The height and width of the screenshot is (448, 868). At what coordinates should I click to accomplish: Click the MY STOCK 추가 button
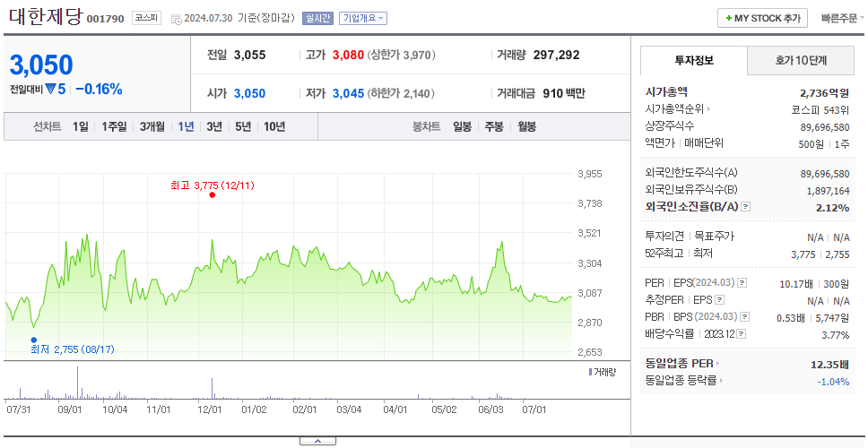point(762,18)
